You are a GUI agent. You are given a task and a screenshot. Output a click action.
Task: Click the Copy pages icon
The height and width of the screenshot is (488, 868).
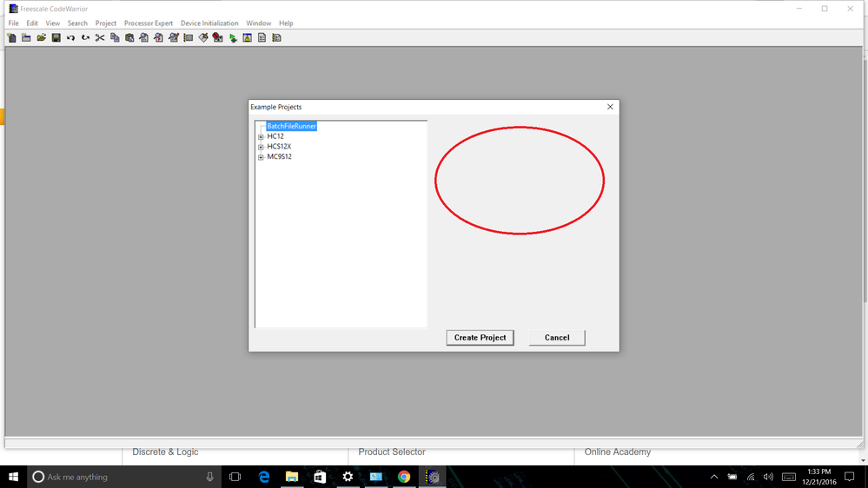(x=115, y=37)
